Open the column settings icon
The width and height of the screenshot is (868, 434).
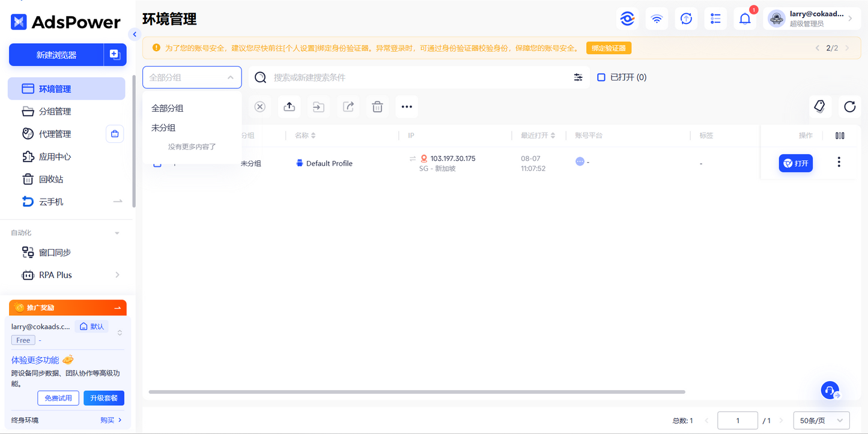pyautogui.click(x=840, y=136)
